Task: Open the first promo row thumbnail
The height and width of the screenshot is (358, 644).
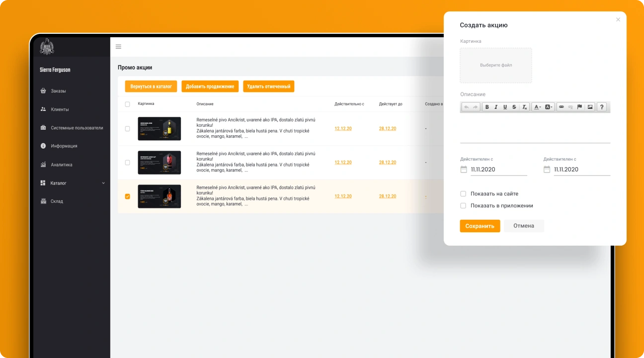Action: [x=159, y=129]
